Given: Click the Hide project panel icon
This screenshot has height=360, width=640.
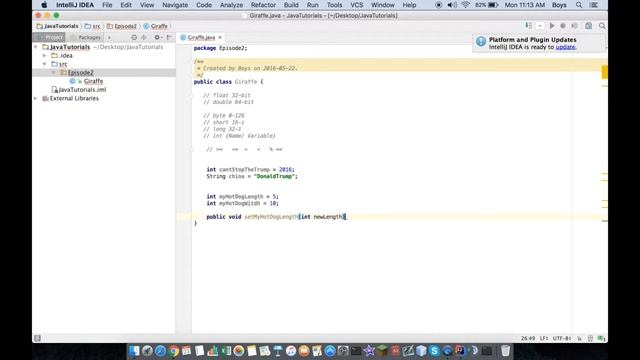Looking at the screenshot, I should (169, 37).
